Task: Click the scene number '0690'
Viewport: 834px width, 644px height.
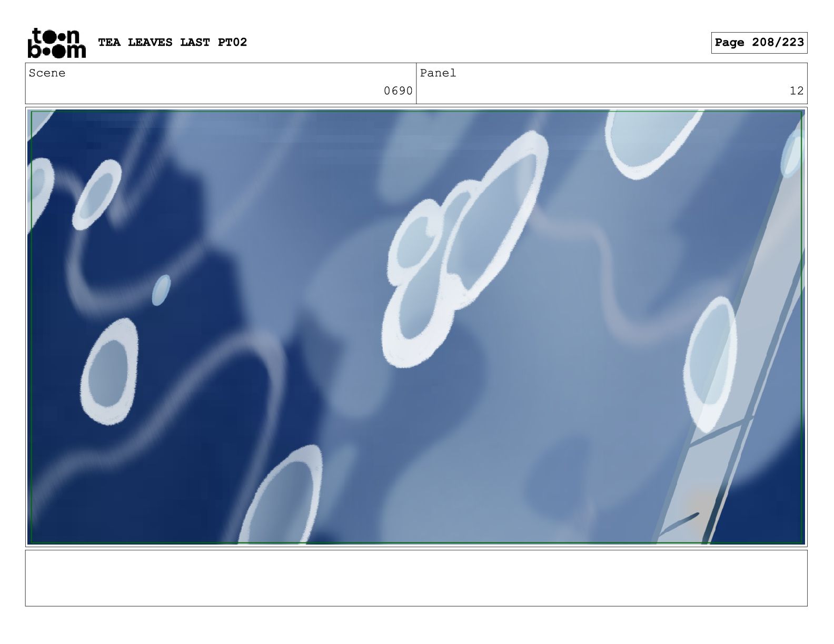Action: point(398,91)
